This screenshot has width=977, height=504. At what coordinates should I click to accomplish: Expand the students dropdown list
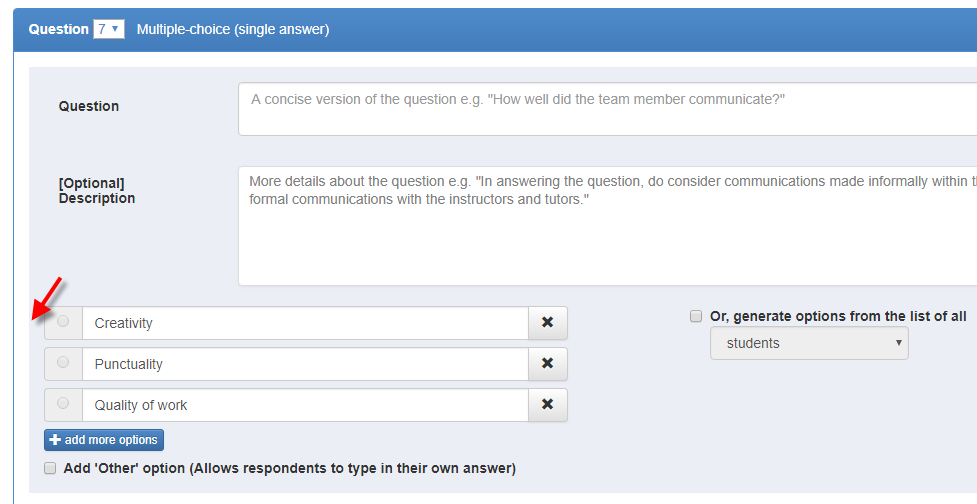click(x=809, y=343)
